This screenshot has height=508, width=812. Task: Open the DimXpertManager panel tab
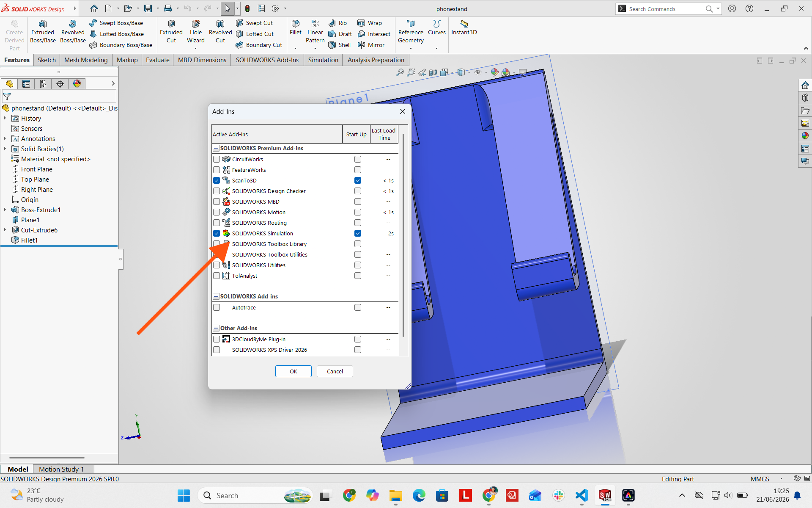pyautogui.click(x=60, y=84)
